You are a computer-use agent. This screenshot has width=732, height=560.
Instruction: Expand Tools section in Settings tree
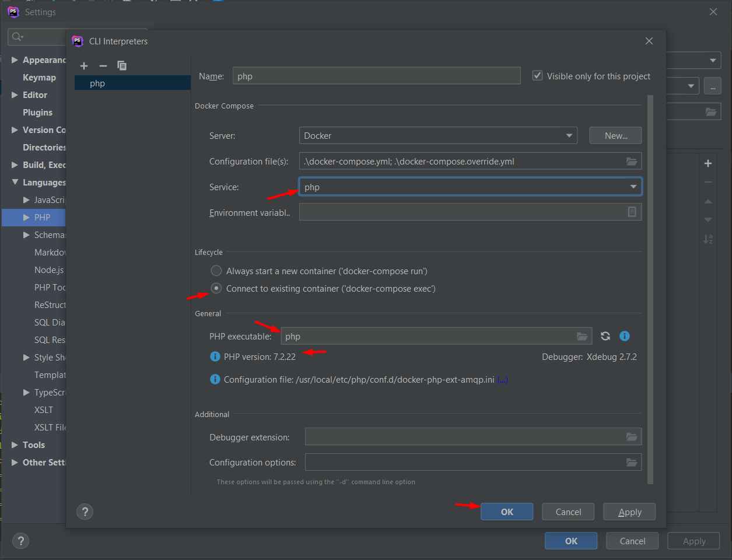tap(15, 445)
